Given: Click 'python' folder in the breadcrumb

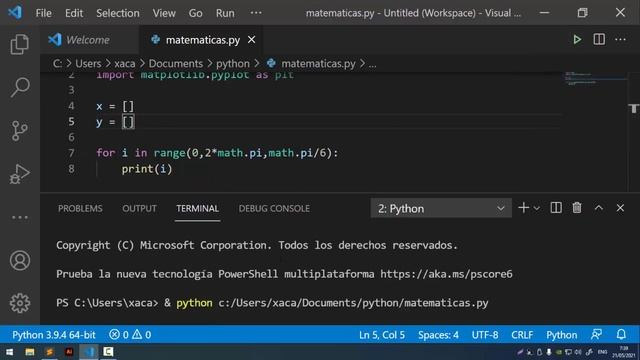Looking at the screenshot, I should pyautogui.click(x=233, y=64).
